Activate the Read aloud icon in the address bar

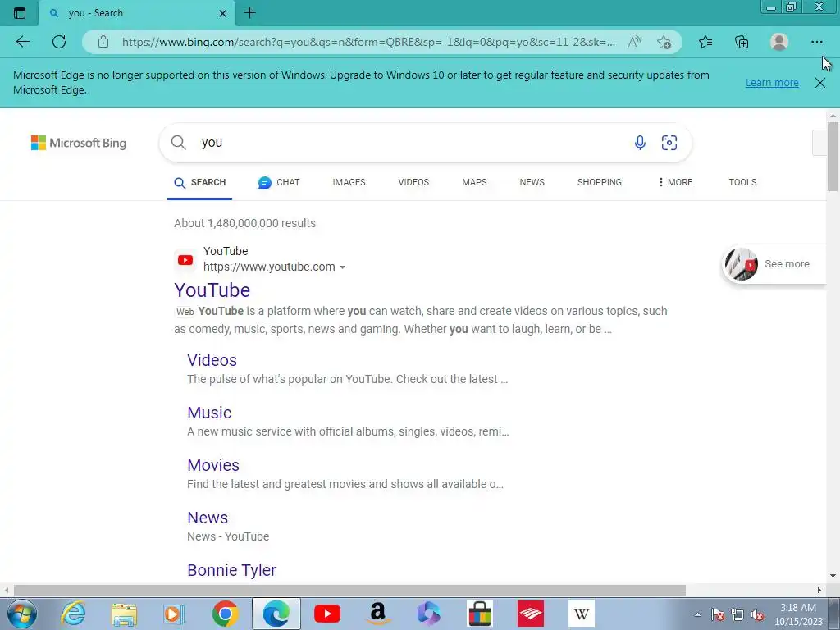(634, 42)
